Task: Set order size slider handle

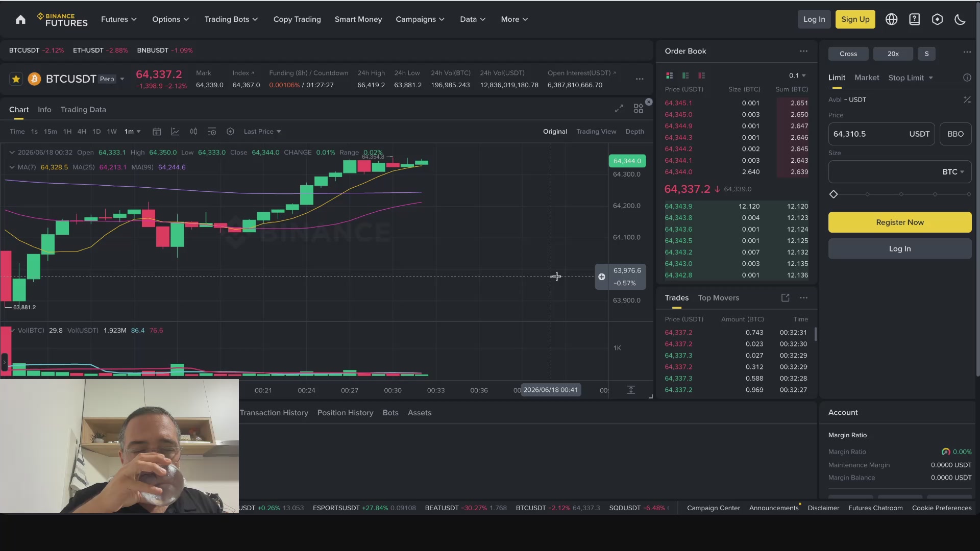Action: 834,194
